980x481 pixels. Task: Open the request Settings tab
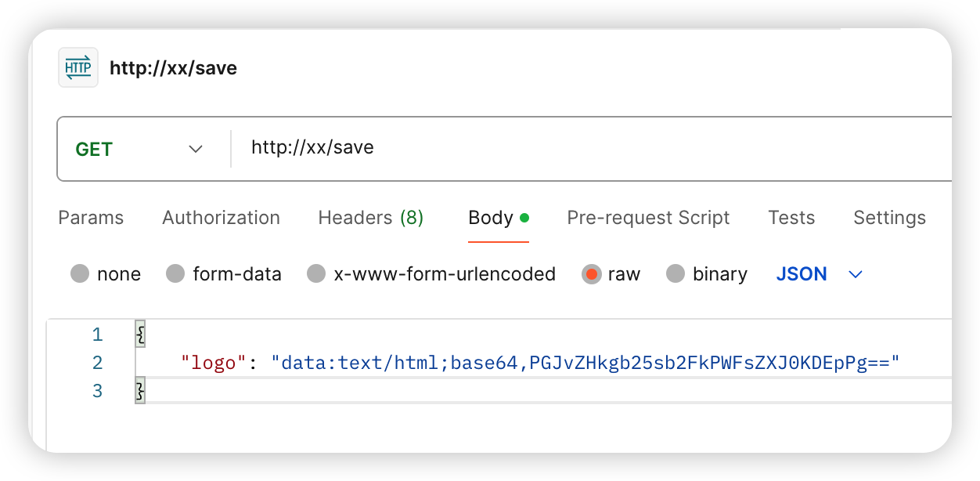point(889,218)
